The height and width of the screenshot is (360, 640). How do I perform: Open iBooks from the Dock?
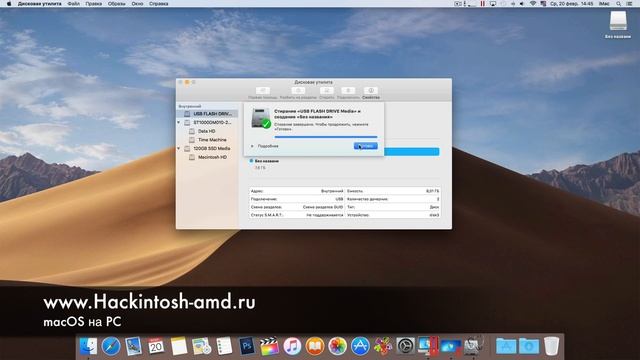click(315, 346)
